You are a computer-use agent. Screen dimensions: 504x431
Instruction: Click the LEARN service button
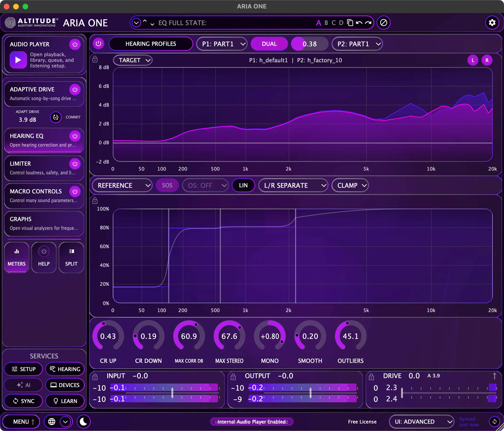pyautogui.click(x=65, y=401)
